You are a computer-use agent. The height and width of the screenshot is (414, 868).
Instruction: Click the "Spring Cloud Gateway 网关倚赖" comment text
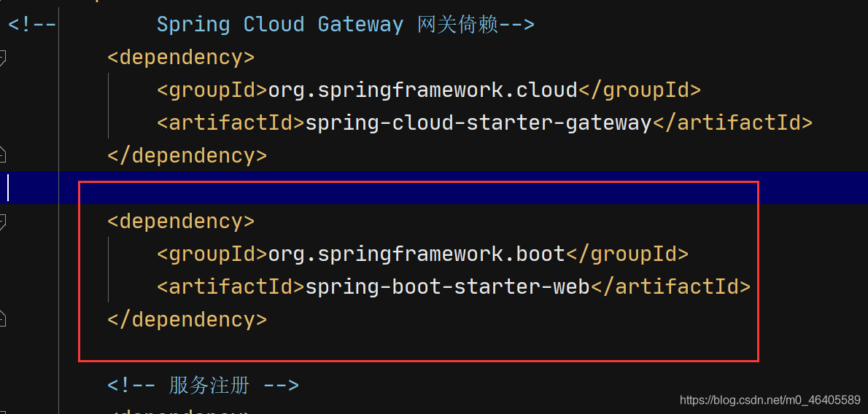click(x=346, y=24)
